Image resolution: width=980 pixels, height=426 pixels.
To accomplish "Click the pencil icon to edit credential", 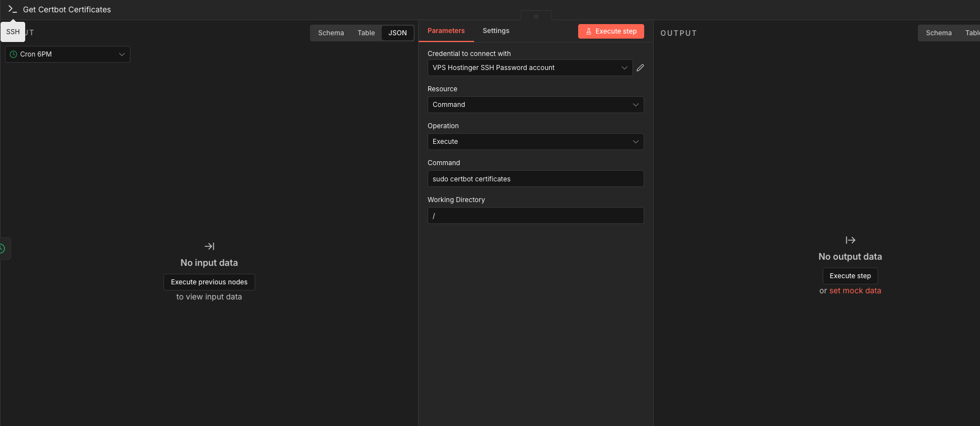I will [x=640, y=68].
